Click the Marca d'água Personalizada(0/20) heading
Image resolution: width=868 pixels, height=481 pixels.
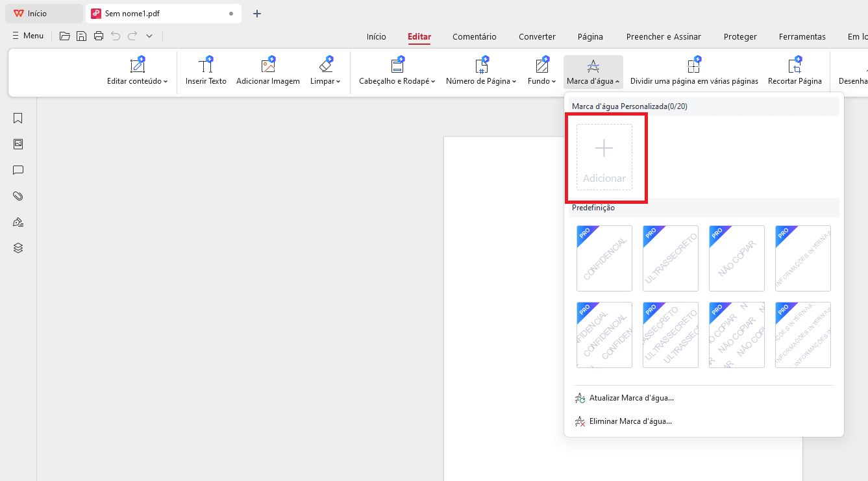pos(629,106)
